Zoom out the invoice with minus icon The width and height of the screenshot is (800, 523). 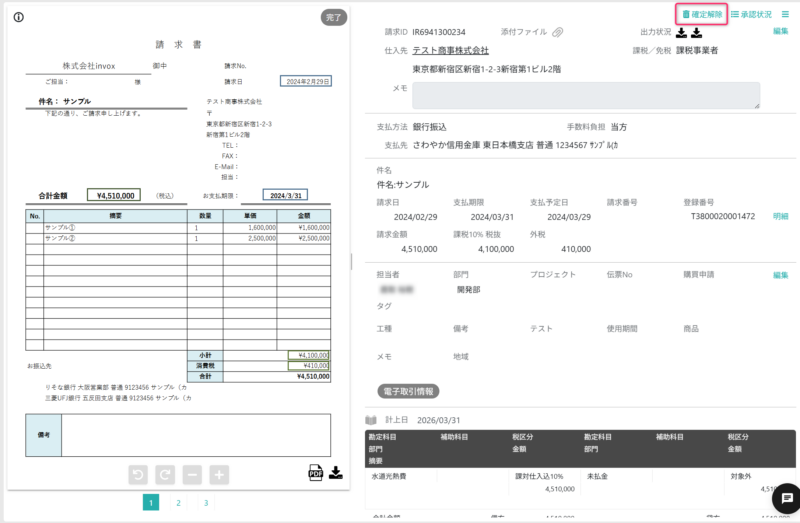pyautogui.click(x=192, y=475)
